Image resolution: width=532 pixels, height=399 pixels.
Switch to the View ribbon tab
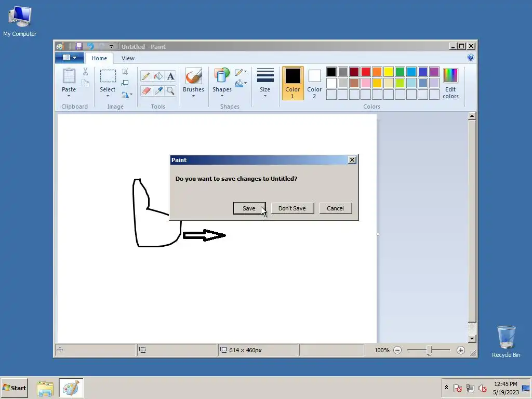click(128, 58)
